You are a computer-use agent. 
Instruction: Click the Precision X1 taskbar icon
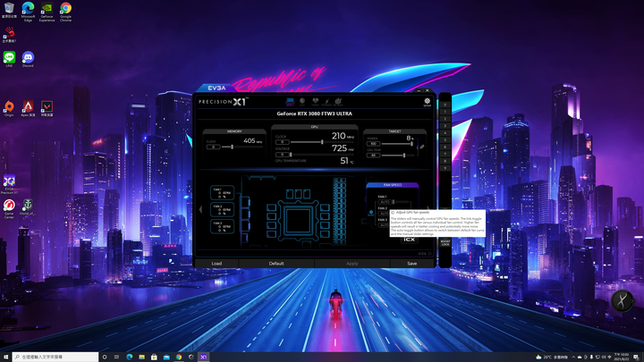pyautogui.click(x=203, y=357)
